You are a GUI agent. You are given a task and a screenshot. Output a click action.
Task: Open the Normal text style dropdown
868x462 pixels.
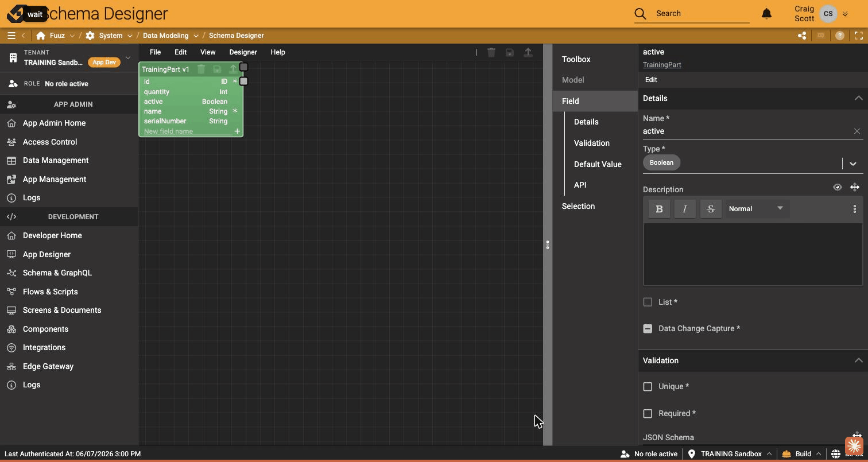point(756,209)
